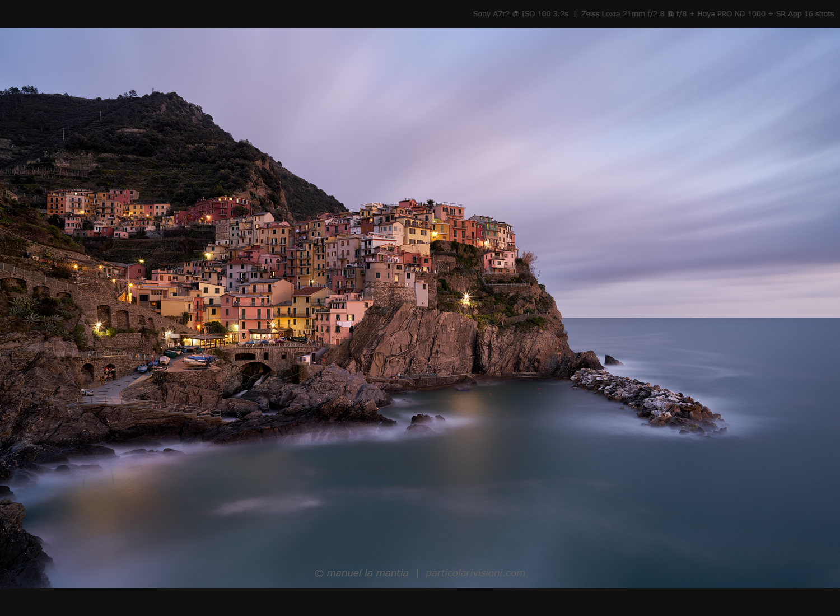Screen dimensions: 840x616
Task: Click the particolarivisioni.com watermark link
Action: 475,573
